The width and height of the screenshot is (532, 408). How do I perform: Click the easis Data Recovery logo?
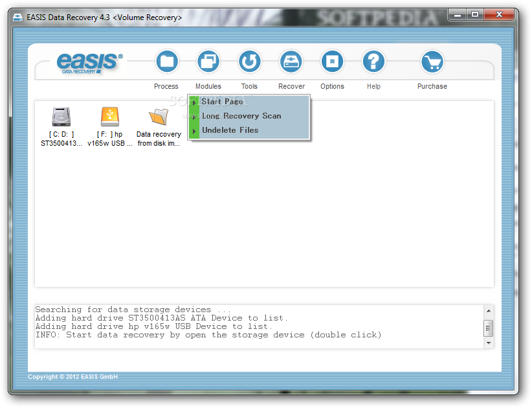coord(89,63)
